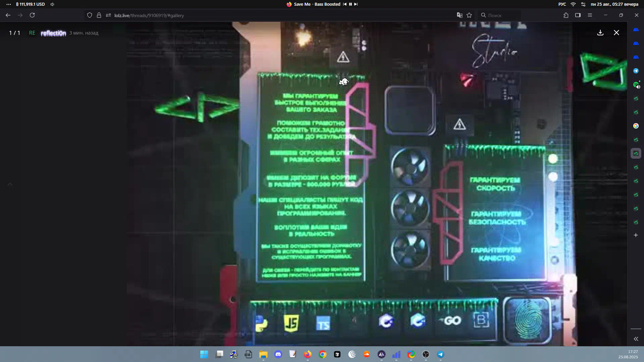This screenshot has width=644, height=362.
Task: Close the image gallery viewer
Action: click(616, 33)
